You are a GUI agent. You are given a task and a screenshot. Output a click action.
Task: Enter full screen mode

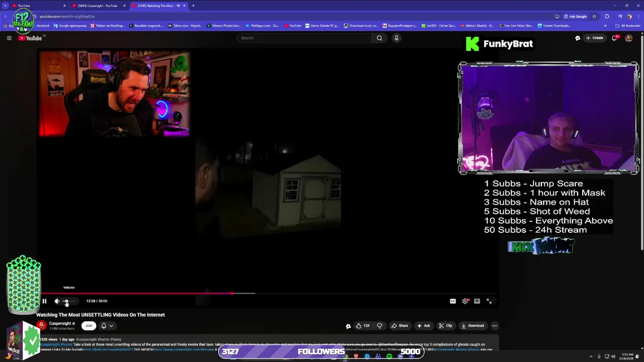point(489,301)
